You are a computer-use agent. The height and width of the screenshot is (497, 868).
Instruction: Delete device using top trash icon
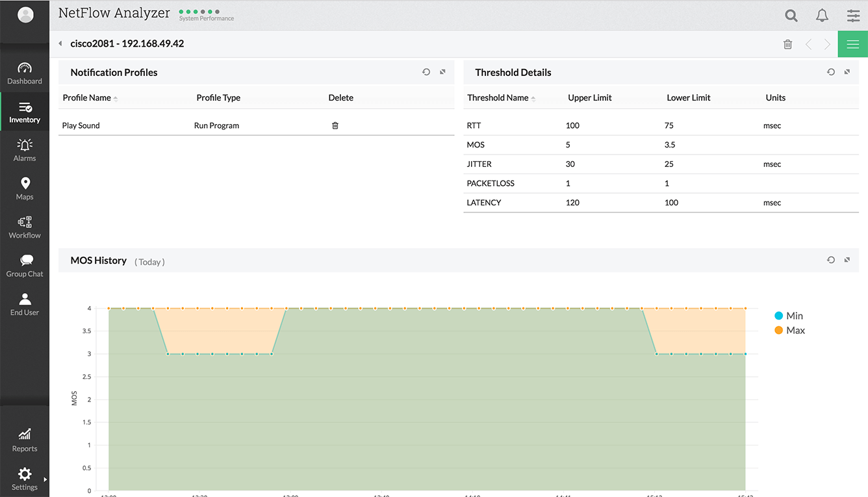tap(787, 44)
